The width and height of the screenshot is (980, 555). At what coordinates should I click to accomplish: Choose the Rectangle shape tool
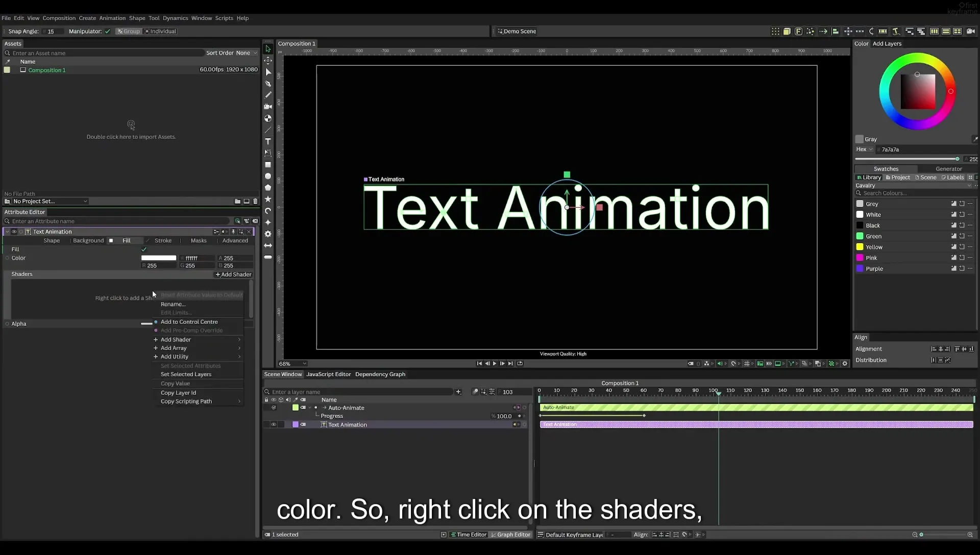click(x=268, y=165)
